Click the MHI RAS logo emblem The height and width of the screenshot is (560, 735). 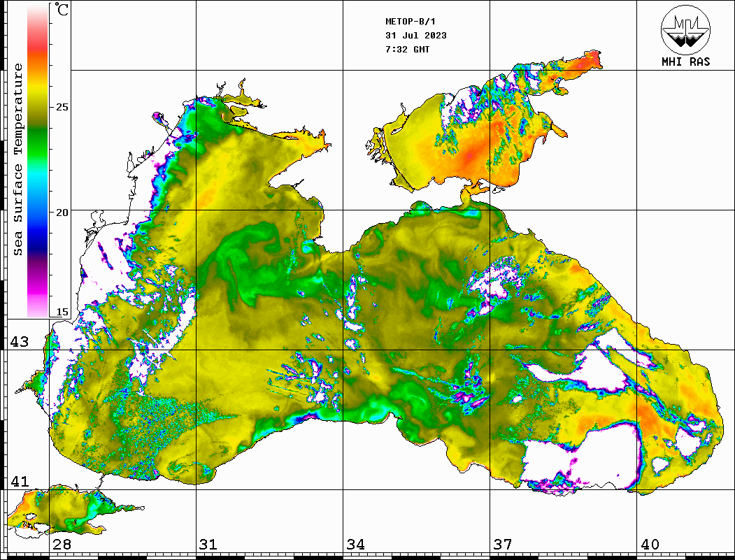tap(685, 29)
